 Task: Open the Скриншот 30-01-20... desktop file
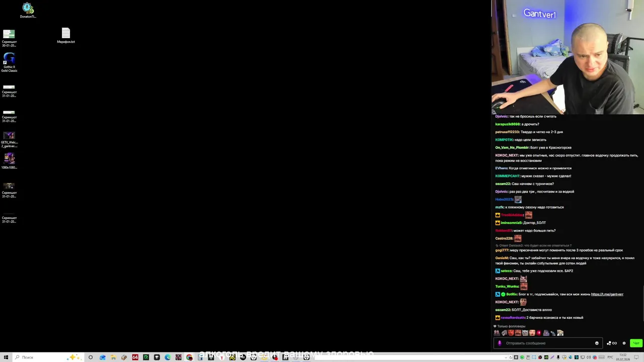pyautogui.click(x=9, y=38)
